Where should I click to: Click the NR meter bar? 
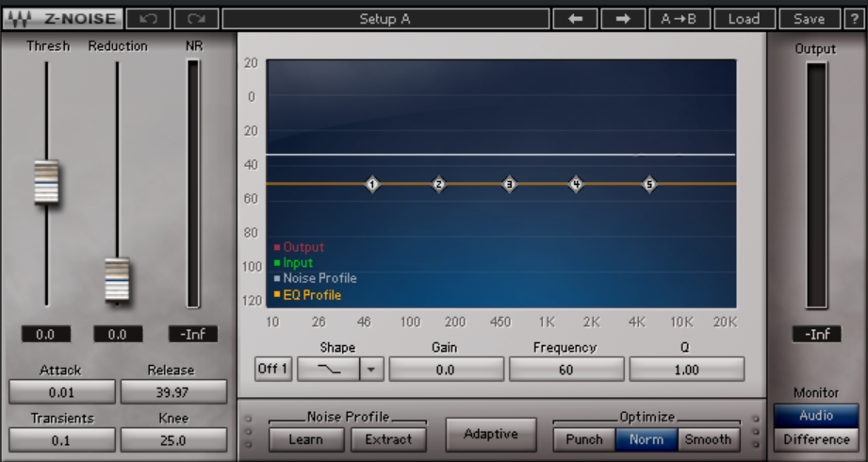(193, 184)
